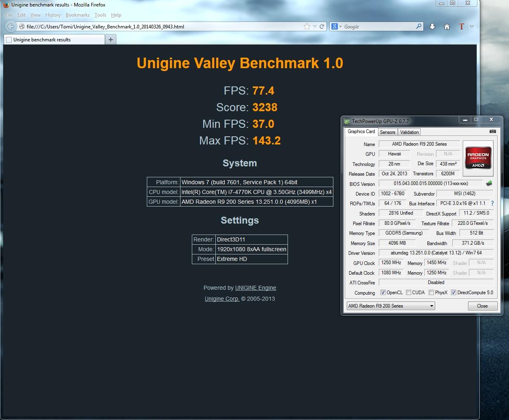Open the Bookmarks menu
This screenshot has height=420, width=509.
click(x=77, y=15)
